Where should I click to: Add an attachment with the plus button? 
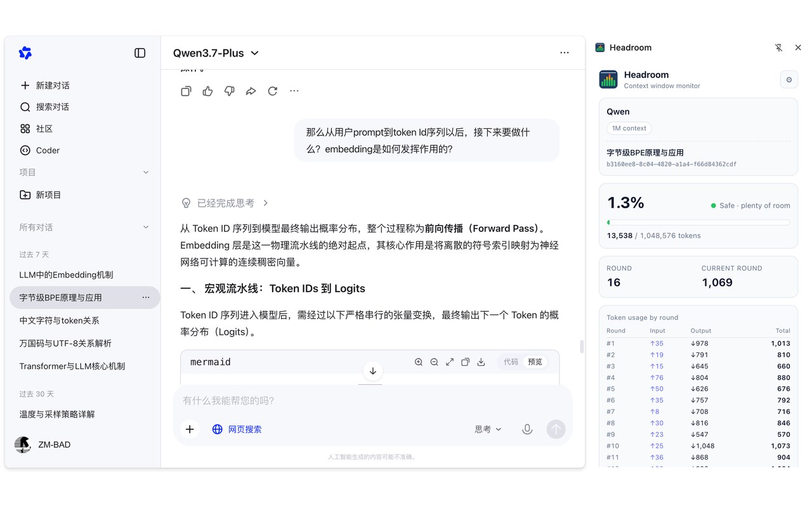(190, 429)
